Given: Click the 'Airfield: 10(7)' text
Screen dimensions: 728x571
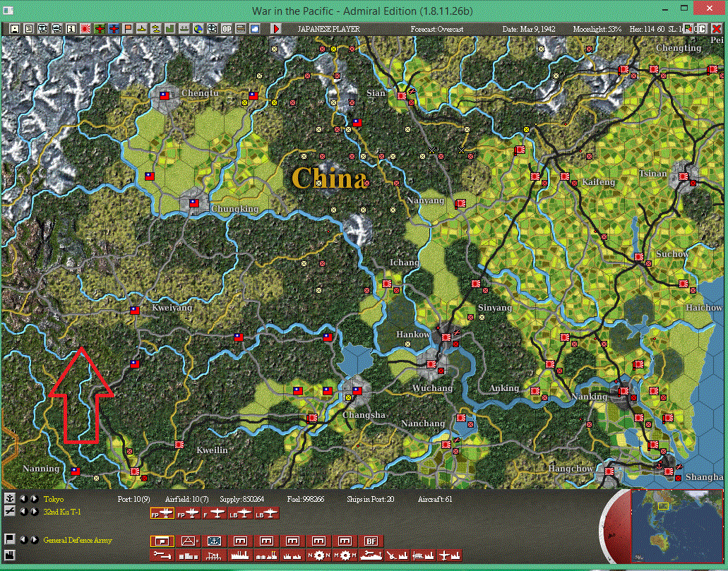Looking at the screenshot, I should point(187,499).
